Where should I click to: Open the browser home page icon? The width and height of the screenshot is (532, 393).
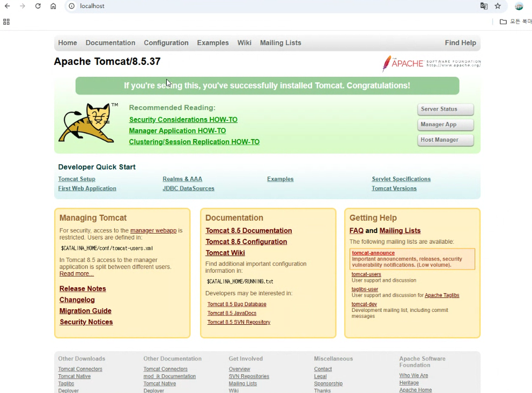53,6
